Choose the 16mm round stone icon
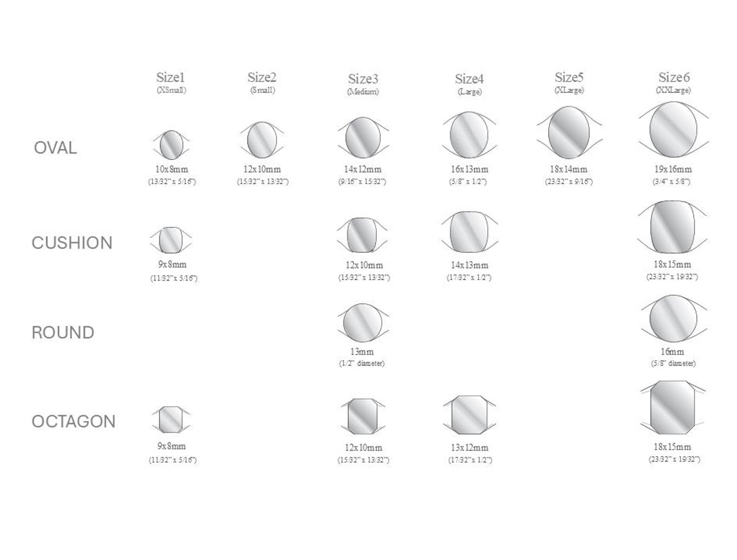This screenshot has height=560, width=737. (x=673, y=319)
